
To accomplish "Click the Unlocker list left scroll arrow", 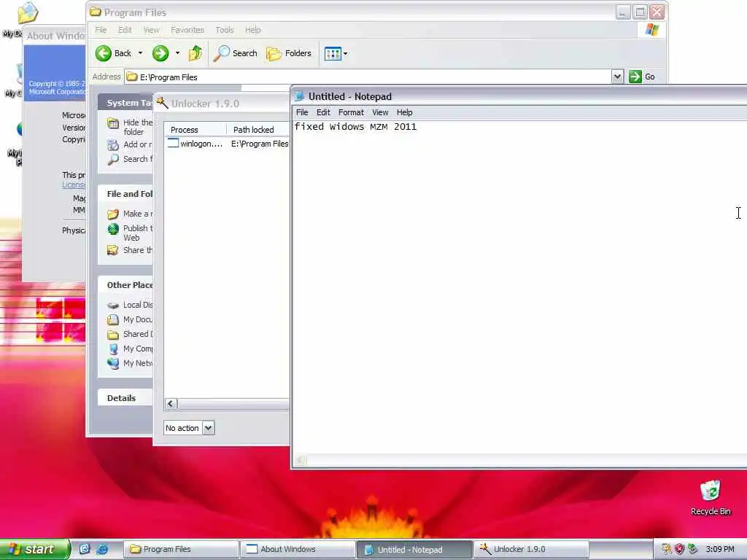I will 171,404.
